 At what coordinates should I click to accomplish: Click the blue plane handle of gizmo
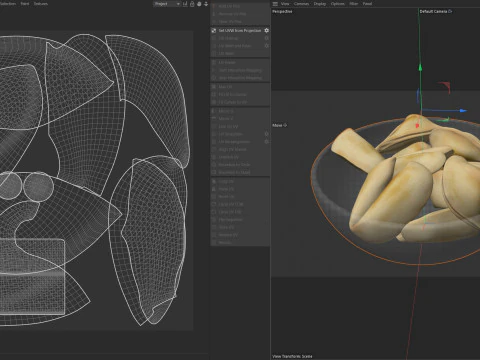pos(418,96)
